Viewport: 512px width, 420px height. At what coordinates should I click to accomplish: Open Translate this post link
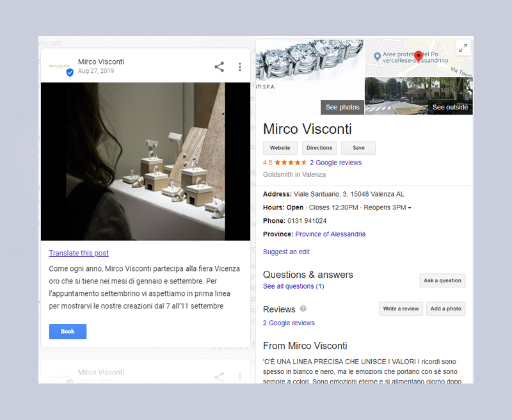79,253
